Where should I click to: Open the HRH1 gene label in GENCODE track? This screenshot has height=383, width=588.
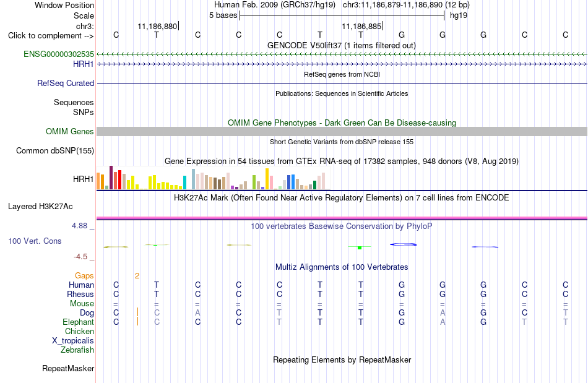tap(84, 64)
